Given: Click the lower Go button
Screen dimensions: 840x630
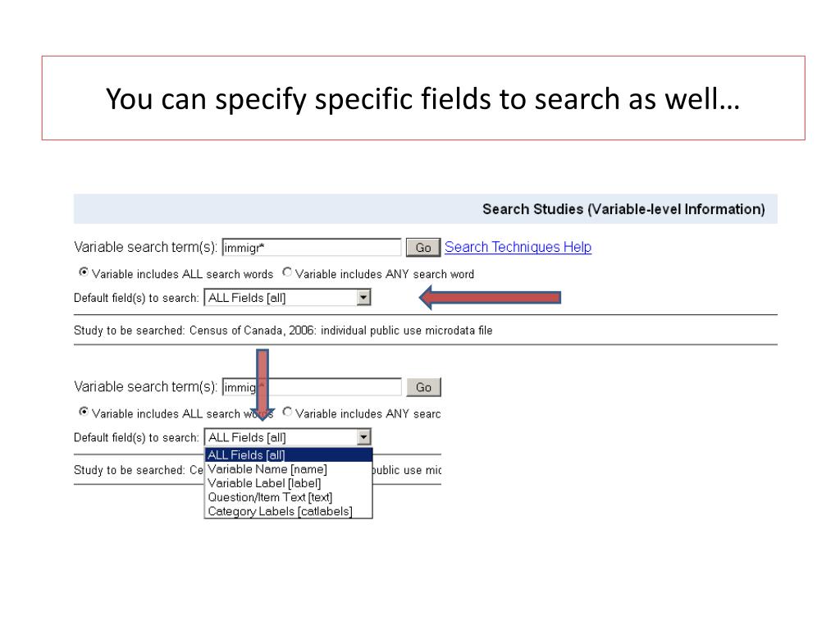Looking at the screenshot, I should pyautogui.click(x=423, y=387).
